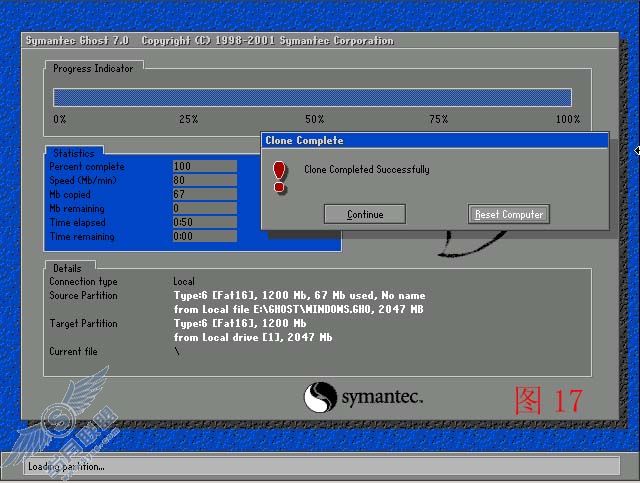Click the Continue button
The image size is (640, 483).
click(x=364, y=214)
